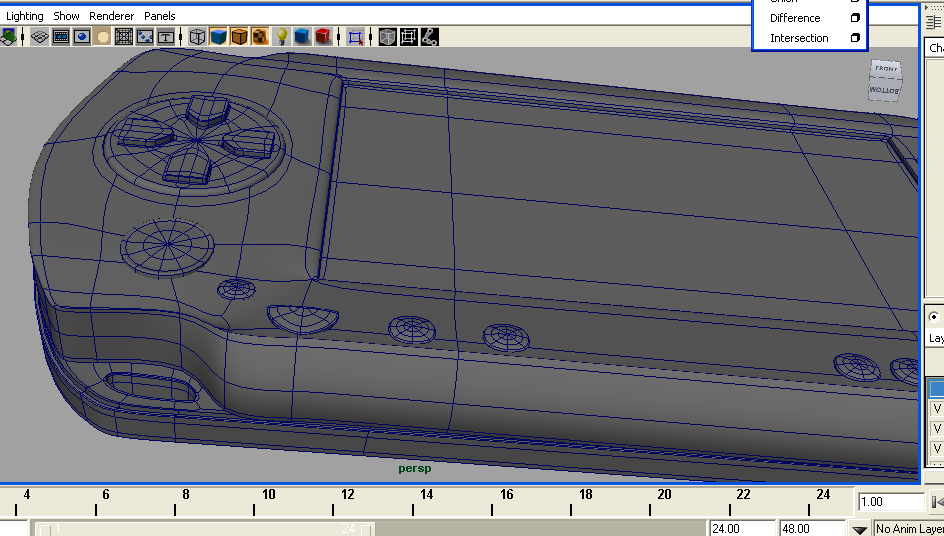944x536 pixels.
Task: Jump to frame 8 on timeline
Action: tap(185, 495)
